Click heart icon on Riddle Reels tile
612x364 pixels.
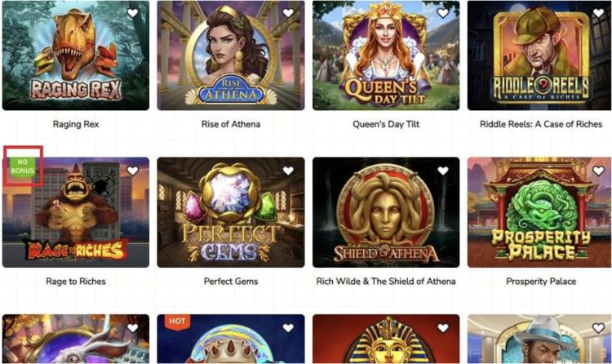click(598, 13)
